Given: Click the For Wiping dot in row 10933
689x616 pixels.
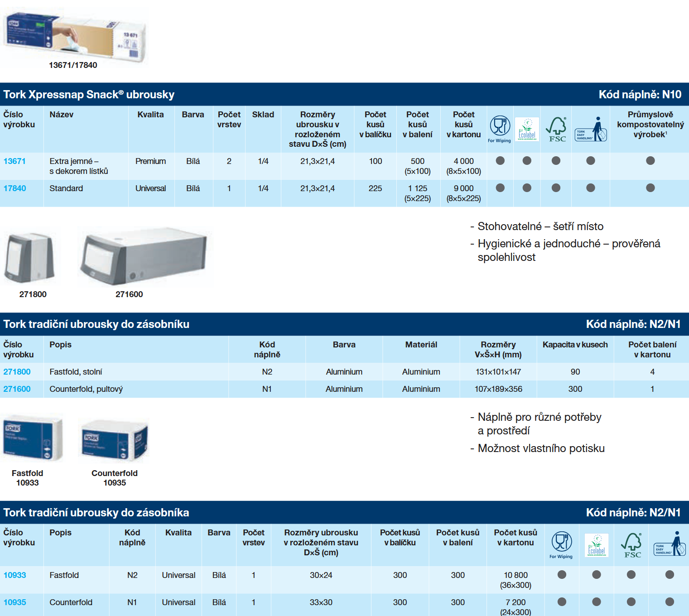Looking at the screenshot, I should 562,574.
